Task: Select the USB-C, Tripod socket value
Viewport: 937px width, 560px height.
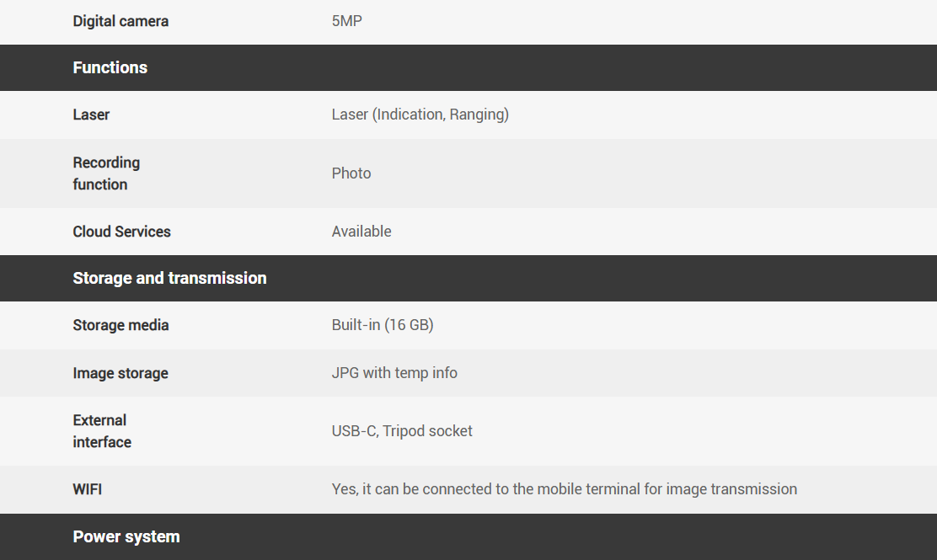Action: coord(402,431)
